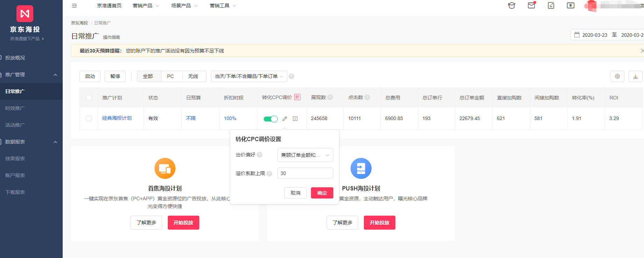Open the graduation cap learning icon
Viewport: 644px width, 258px height.
512,6
